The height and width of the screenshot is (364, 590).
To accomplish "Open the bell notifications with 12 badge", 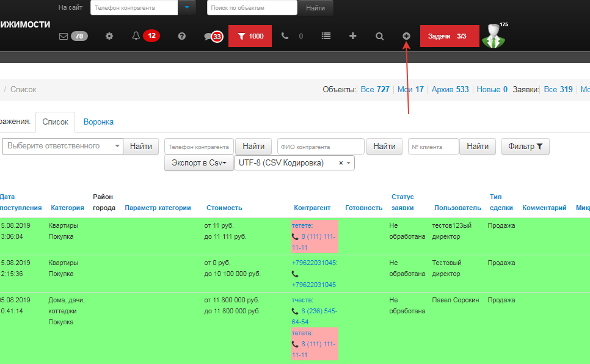I will tap(145, 36).
